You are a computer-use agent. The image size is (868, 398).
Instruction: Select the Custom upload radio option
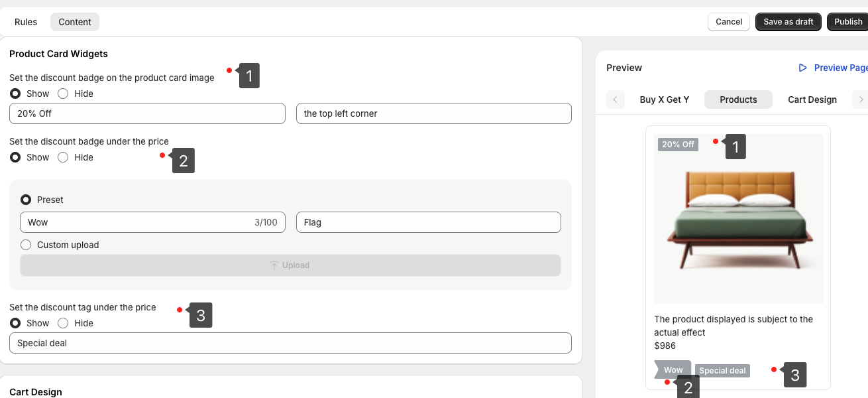tap(26, 245)
